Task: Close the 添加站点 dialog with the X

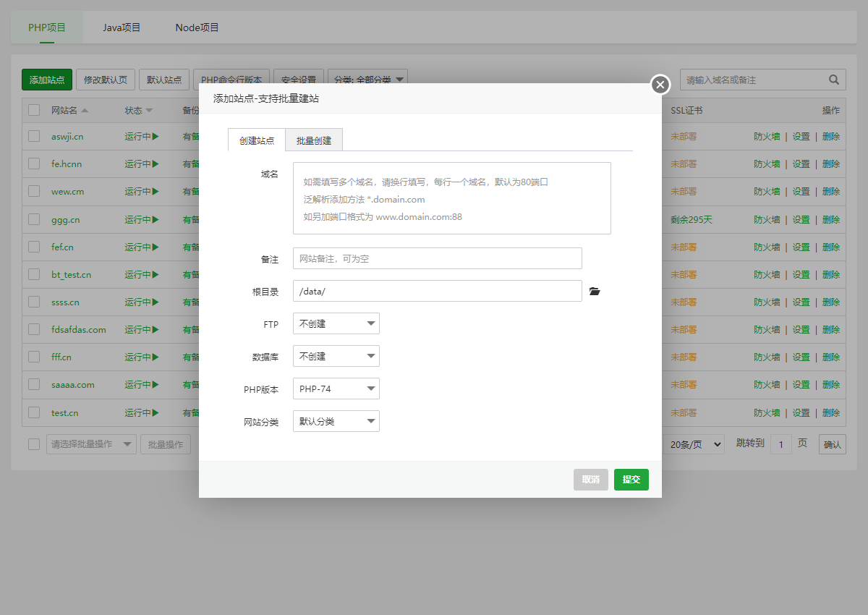Action: (x=660, y=85)
